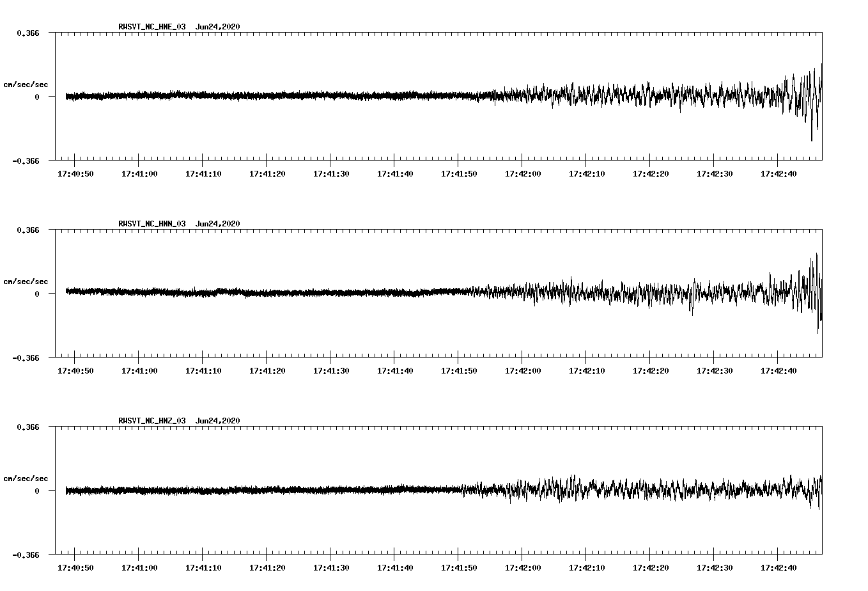Click the 17:40:50 time label on HNN plot
Screen dimensions: 868x591
[75, 371]
